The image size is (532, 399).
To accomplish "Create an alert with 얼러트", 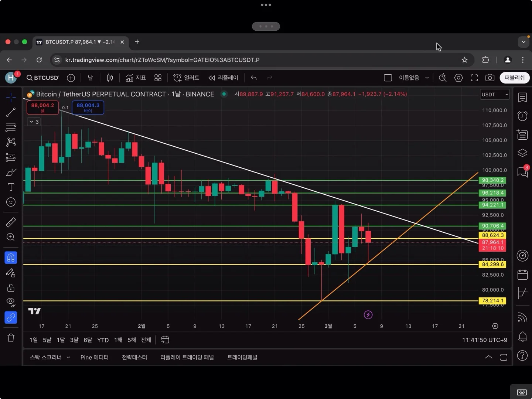I will point(186,78).
